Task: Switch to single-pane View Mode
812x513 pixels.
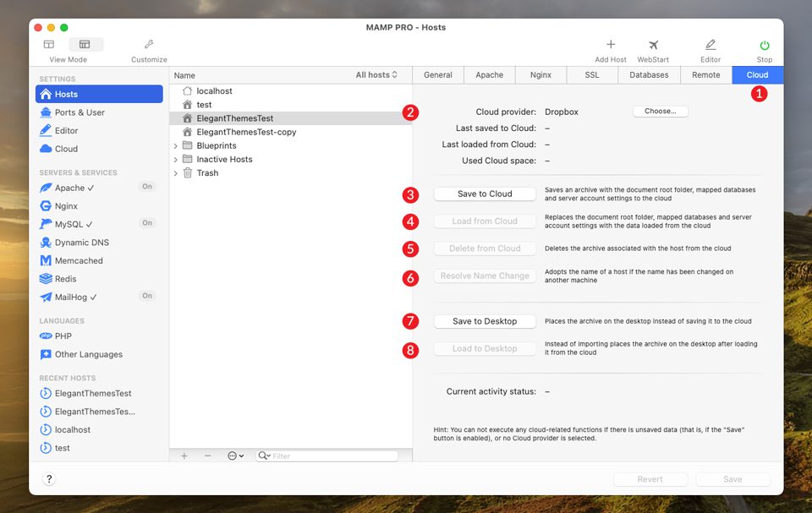Action: pos(48,43)
